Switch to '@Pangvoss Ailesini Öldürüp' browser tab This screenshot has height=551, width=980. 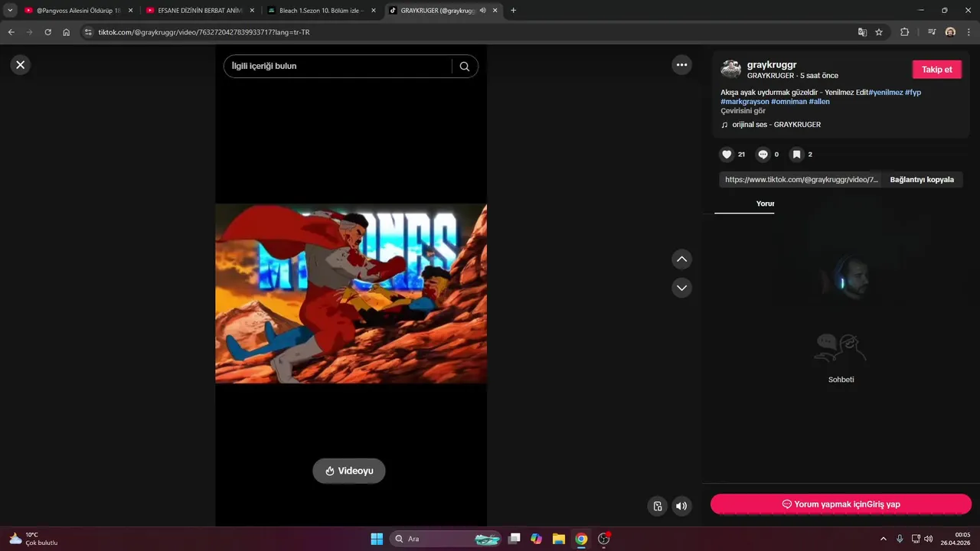pos(78,11)
